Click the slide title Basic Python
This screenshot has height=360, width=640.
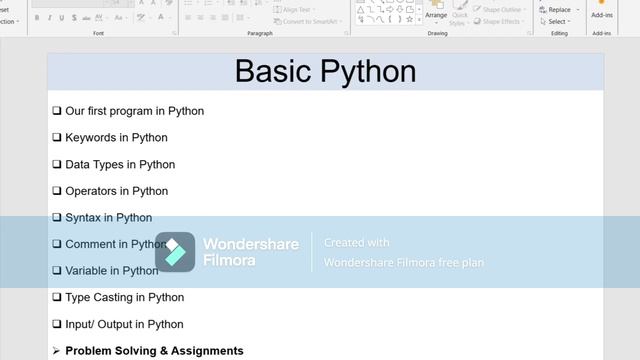click(325, 71)
